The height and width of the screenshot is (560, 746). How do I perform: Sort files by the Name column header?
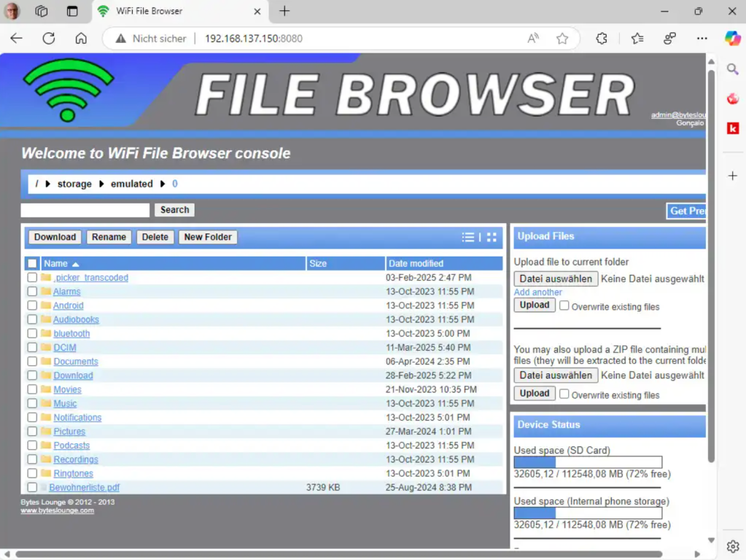[x=56, y=263]
